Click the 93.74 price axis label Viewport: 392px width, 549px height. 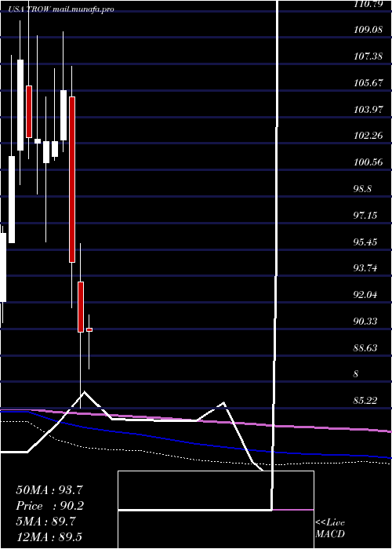(x=365, y=268)
